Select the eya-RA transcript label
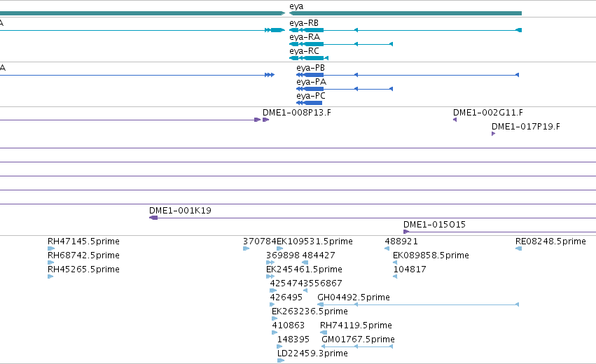Viewport: 596px width, 364px height. coord(305,37)
